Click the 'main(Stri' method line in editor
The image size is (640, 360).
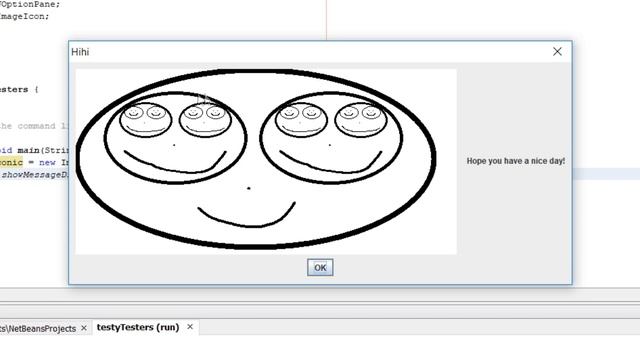click(x=34, y=150)
